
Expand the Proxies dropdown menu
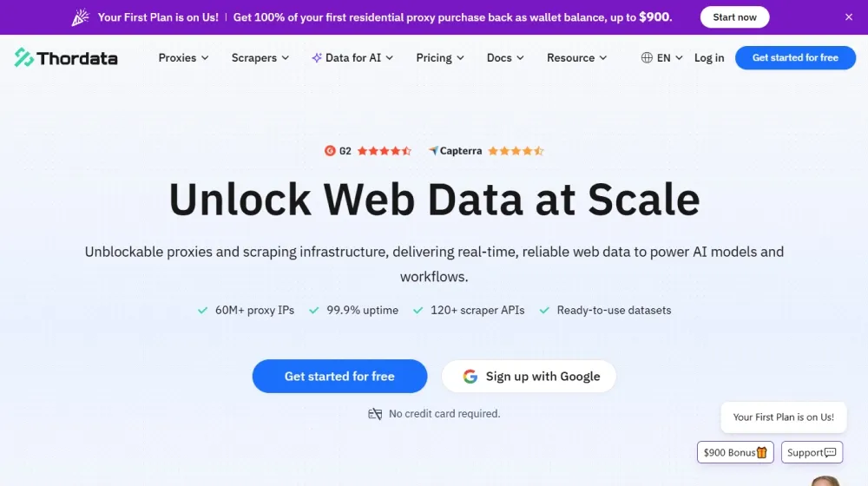point(183,58)
